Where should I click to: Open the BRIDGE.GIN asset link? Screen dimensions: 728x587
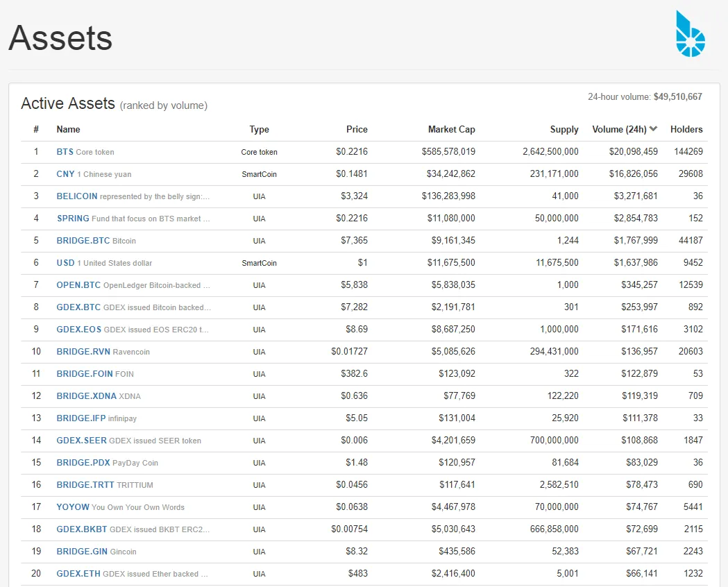click(x=82, y=552)
